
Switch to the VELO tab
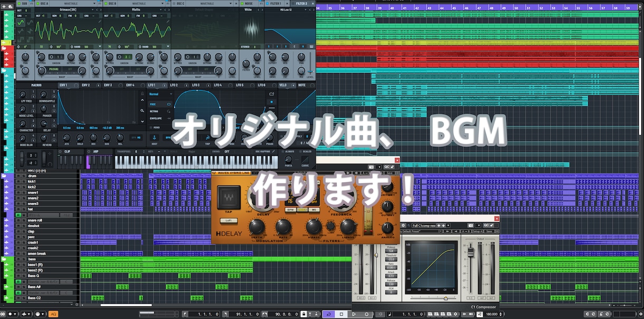[x=287, y=85]
